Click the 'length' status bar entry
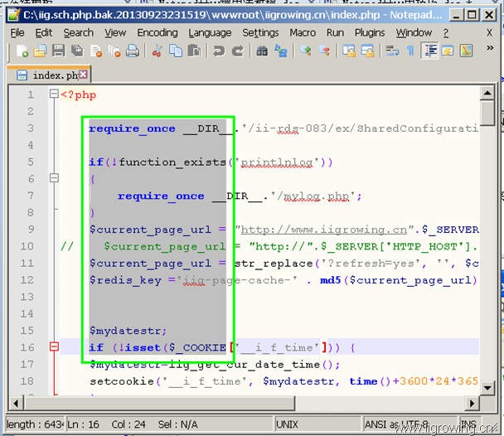The height and width of the screenshot is (436, 504). point(36,424)
